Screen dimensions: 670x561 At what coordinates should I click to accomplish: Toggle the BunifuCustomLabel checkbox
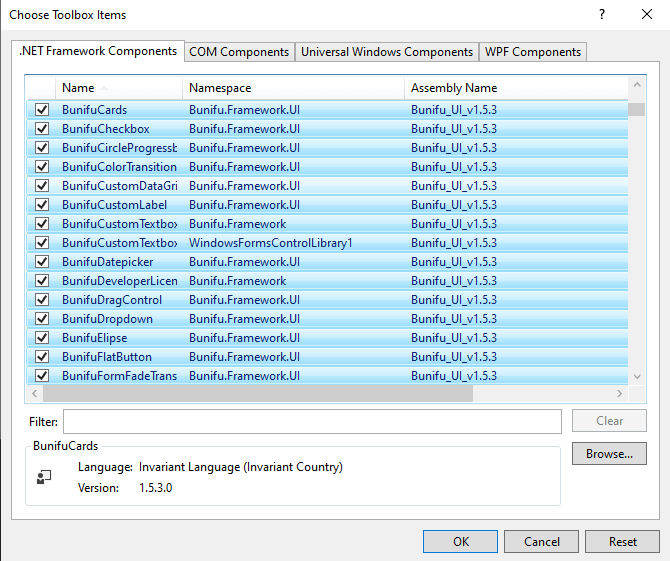point(42,205)
